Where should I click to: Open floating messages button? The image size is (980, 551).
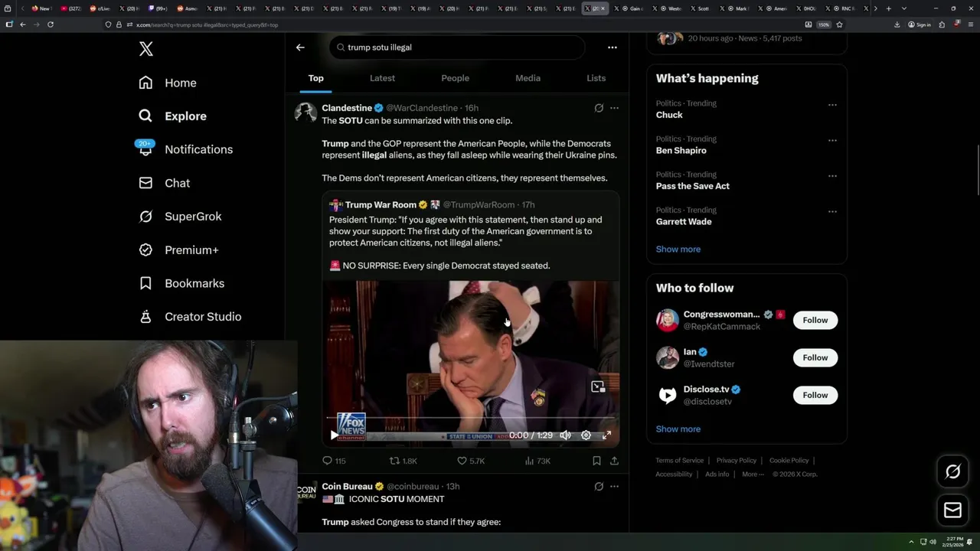[x=952, y=510]
